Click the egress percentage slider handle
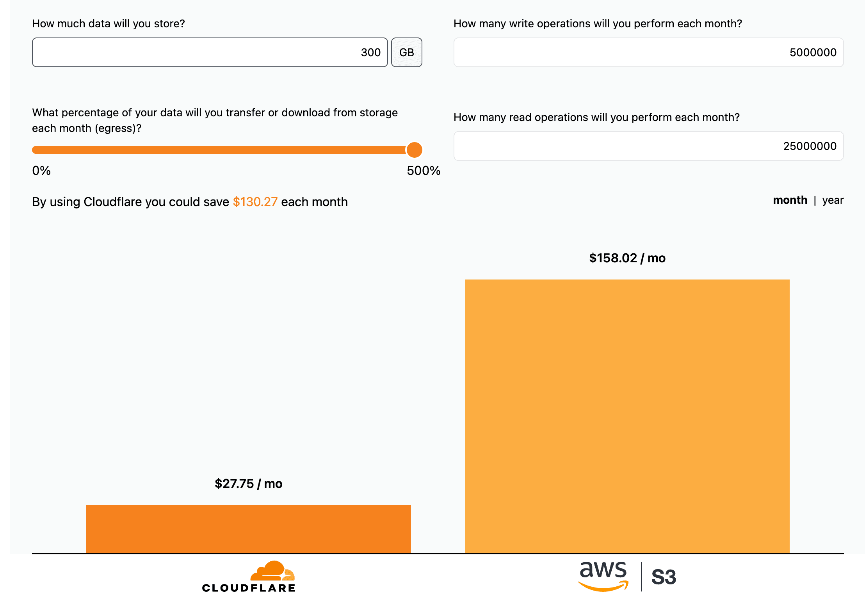This screenshot has height=616, width=865. coord(414,150)
